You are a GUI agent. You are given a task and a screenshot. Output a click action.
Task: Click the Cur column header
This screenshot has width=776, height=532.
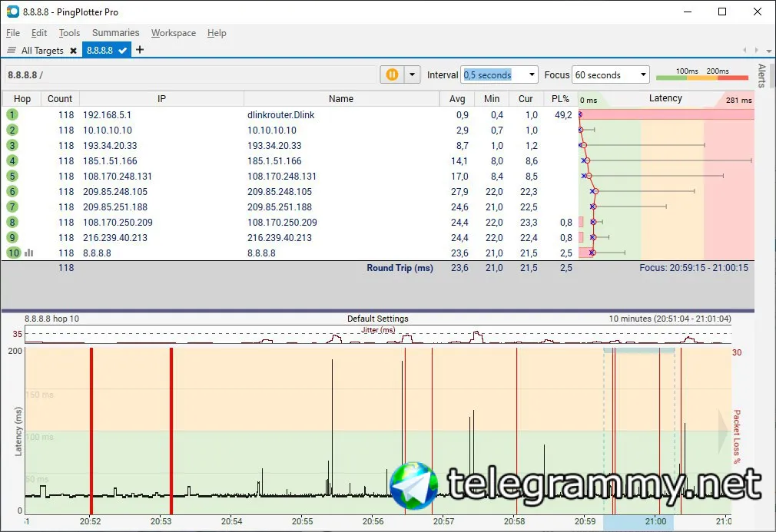(x=526, y=99)
